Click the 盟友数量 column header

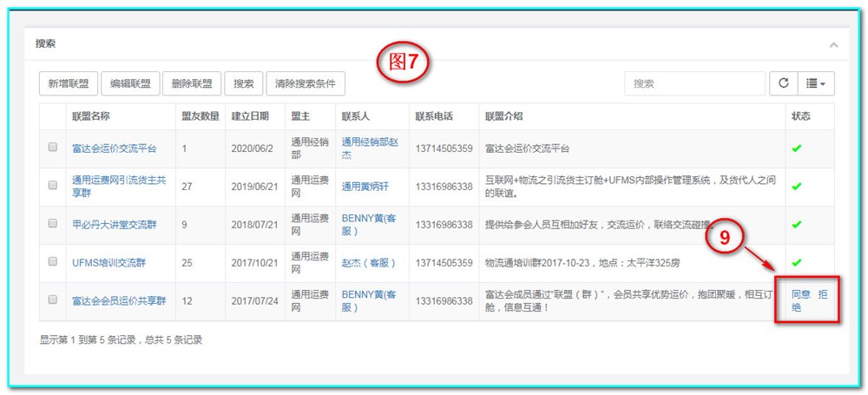[x=201, y=116]
